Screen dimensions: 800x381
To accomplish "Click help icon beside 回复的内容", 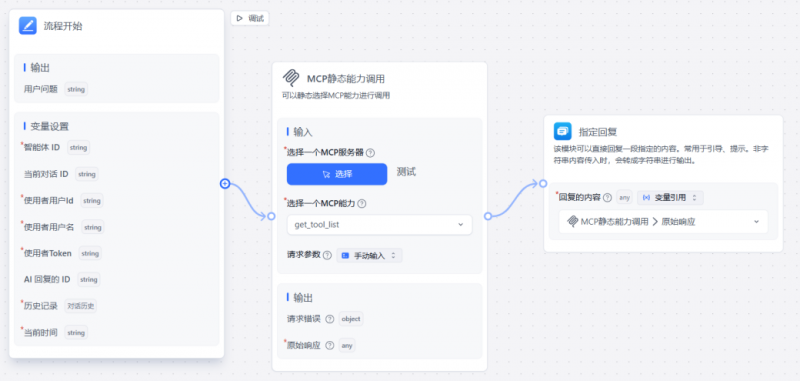I will click(x=607, y=197).
